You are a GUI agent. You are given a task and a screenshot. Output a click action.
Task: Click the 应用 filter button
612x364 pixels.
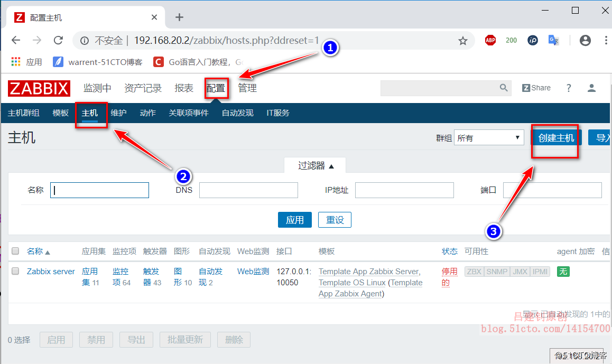(295, 220)
